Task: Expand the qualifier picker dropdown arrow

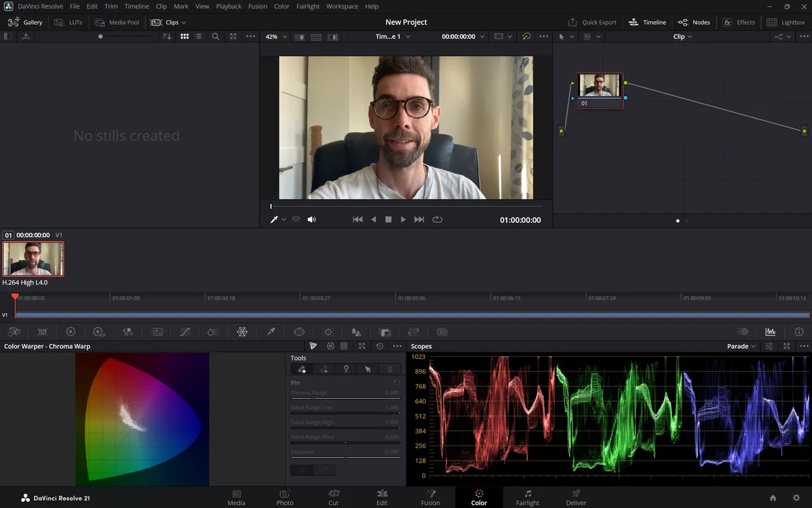Action: click(284, 219)
